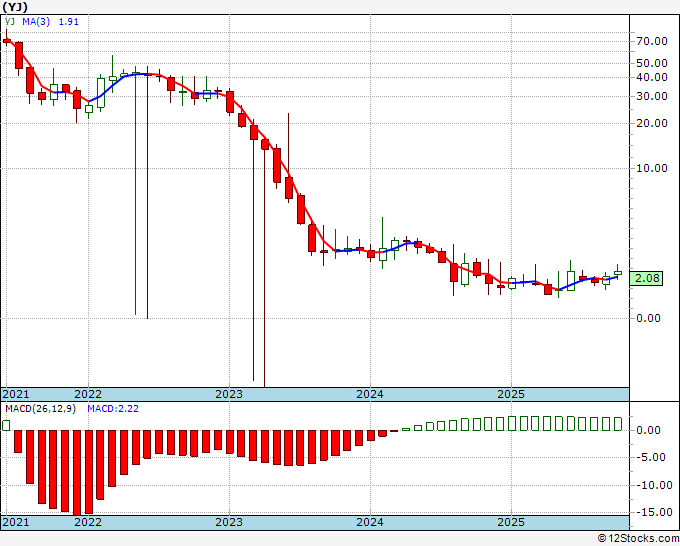680x546 pixels.
Task: Click the 40.00 price axis label
Action: (x=652, y=77)
